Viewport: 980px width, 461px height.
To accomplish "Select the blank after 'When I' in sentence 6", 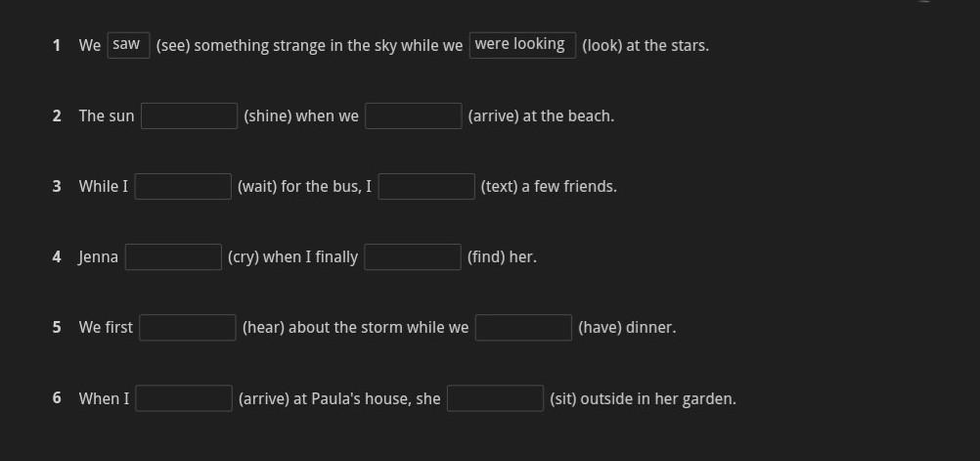I will click(184, 398).
